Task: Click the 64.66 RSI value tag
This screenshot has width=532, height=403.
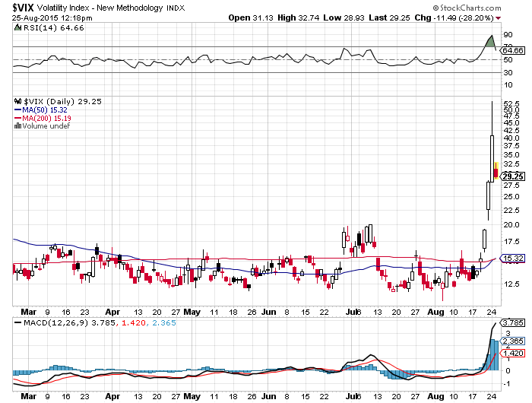Action: (513, 51)
